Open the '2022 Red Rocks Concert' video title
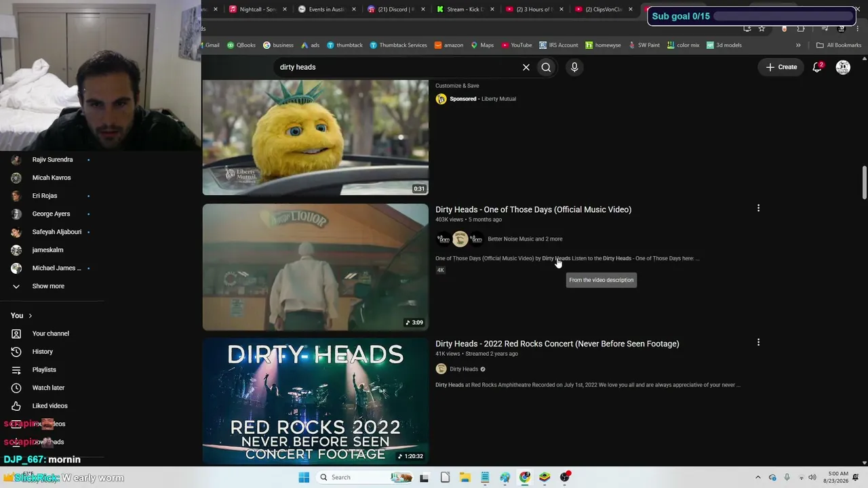The width and height of the screenshot is (868, 488). [557, 344]
